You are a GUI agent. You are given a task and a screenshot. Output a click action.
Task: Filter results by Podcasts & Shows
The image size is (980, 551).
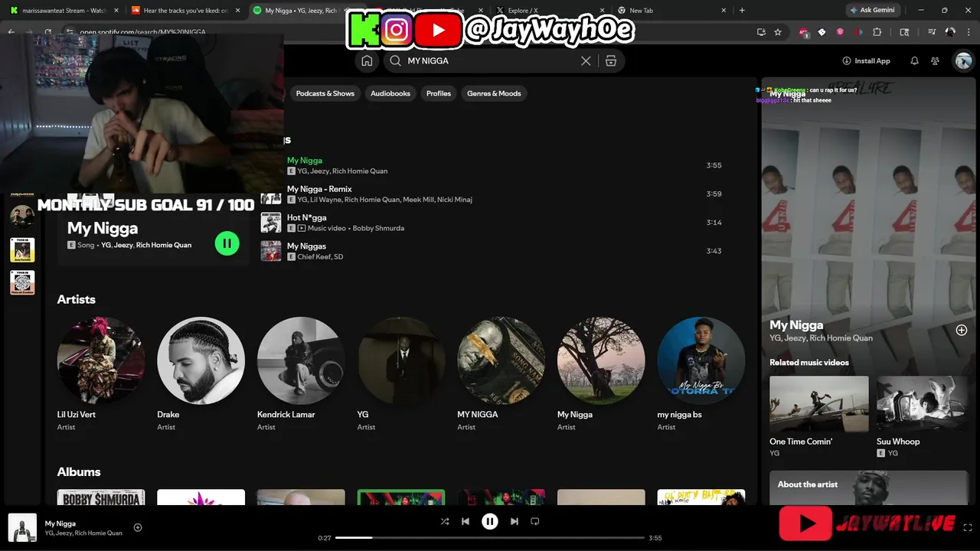pos(325,93)
